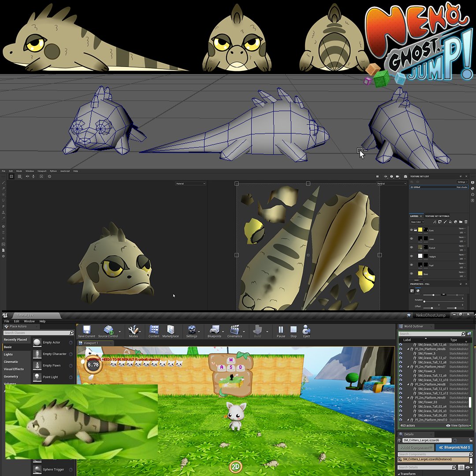Toggle visibility of SM_Flower_03 in outliner
476x476 pixels.
click(x=400, y=402)
